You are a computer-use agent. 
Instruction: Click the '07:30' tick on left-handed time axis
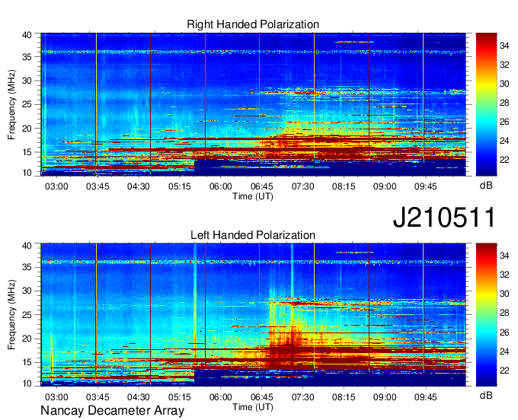coord(302,397)
